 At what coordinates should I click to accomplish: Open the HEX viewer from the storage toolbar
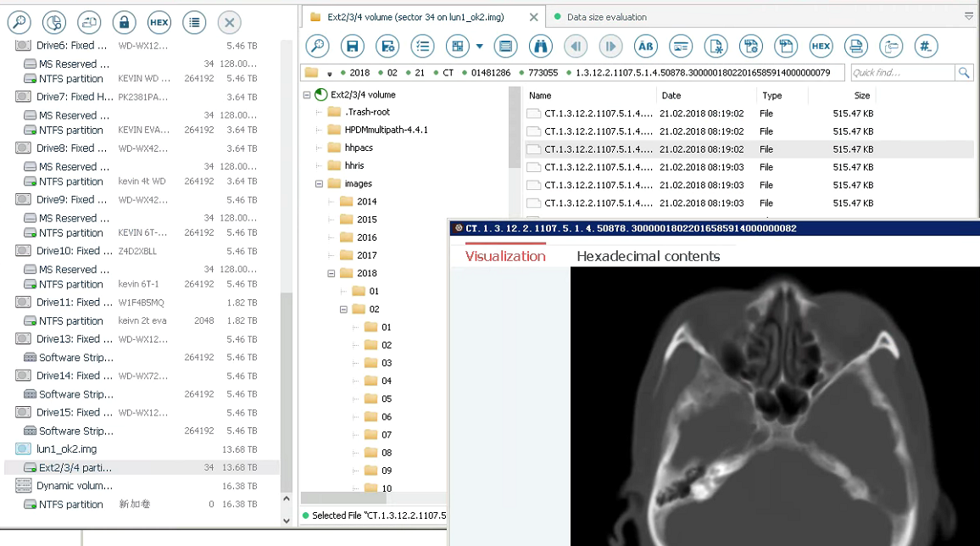tap(159, 23)
